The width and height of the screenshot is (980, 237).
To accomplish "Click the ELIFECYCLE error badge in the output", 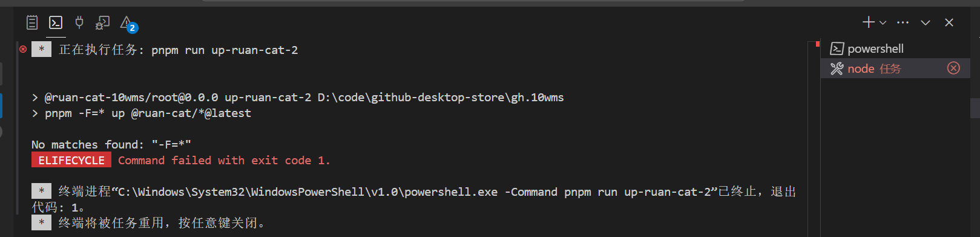I will click(71, 160).
